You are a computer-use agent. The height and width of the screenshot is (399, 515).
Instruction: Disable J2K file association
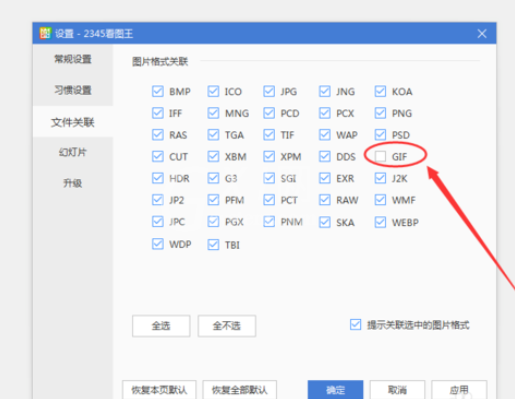(380, 178)
